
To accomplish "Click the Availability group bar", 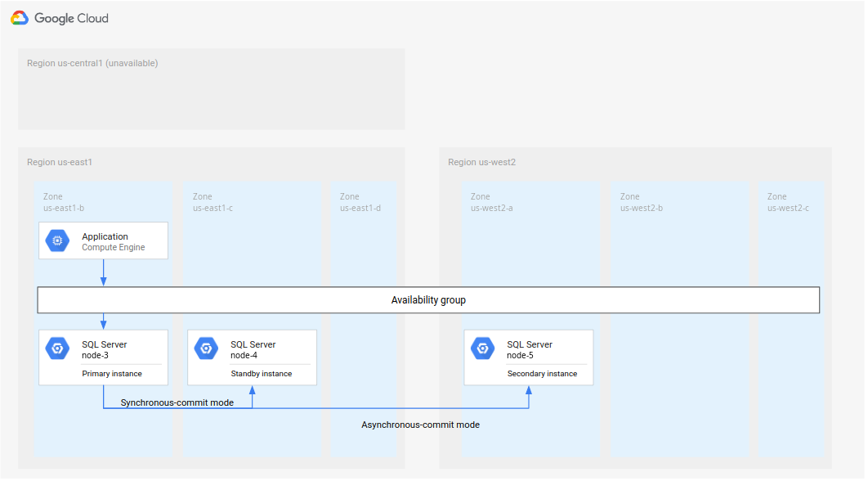I will (x=427, y=299).
